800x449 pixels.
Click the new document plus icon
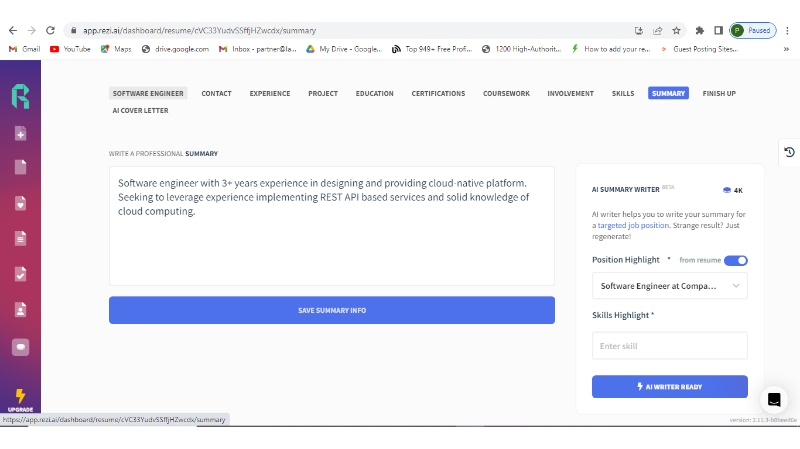point(20,134)
